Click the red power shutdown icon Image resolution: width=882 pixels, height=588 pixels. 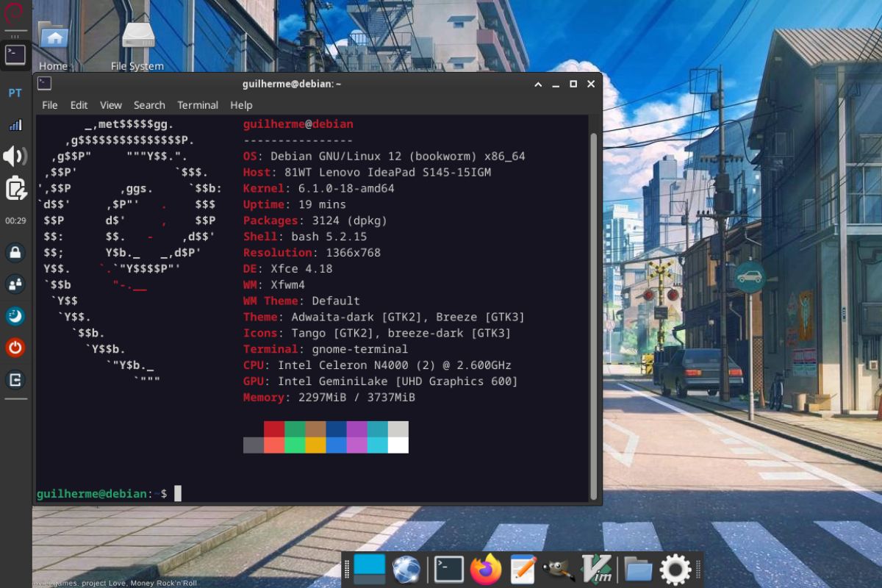[15, 348]
